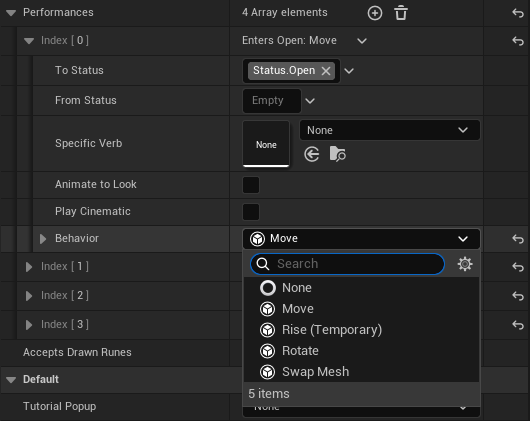Reset the Performances array to default
The height and width of the screenshot is (421, 530).
click(x=517, y=13)
